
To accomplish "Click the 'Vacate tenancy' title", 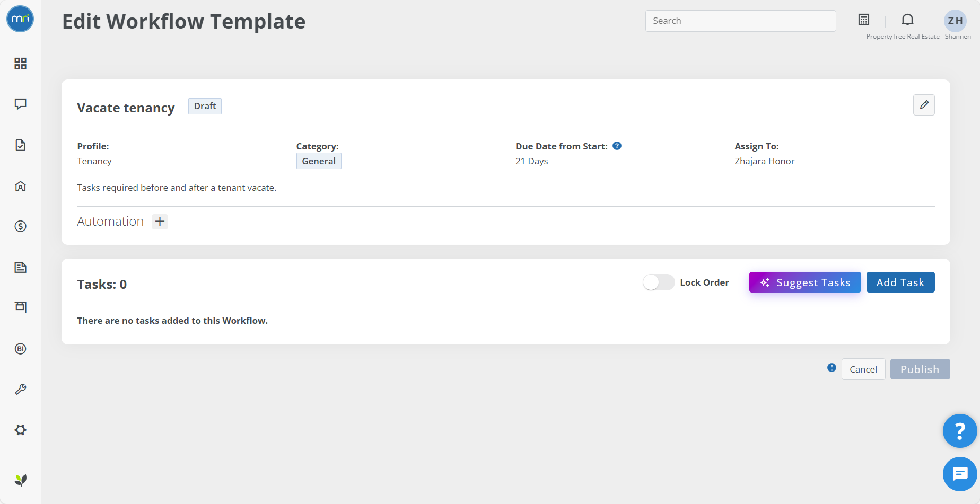I will coord(126,108).
